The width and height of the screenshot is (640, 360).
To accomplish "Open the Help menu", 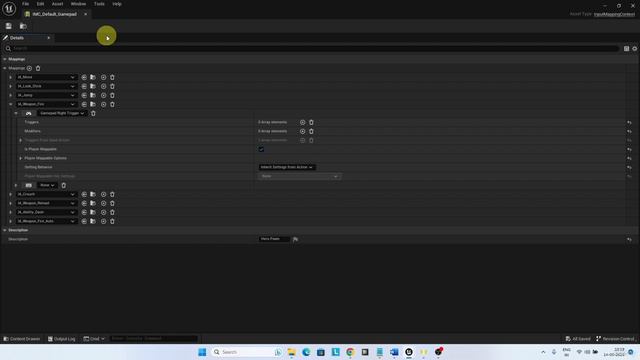I will pos(117,4).
